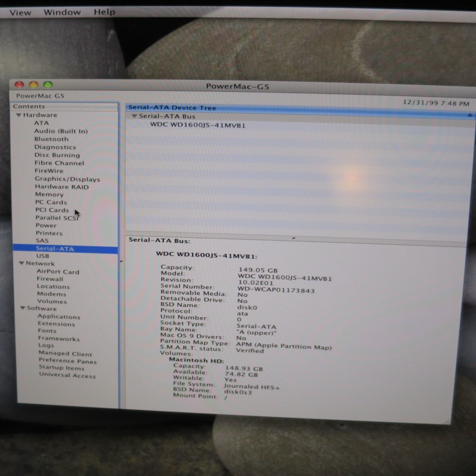Click the capacity value 149.05 GB
The image size is (476, 476).
click(x=258, y=270)
